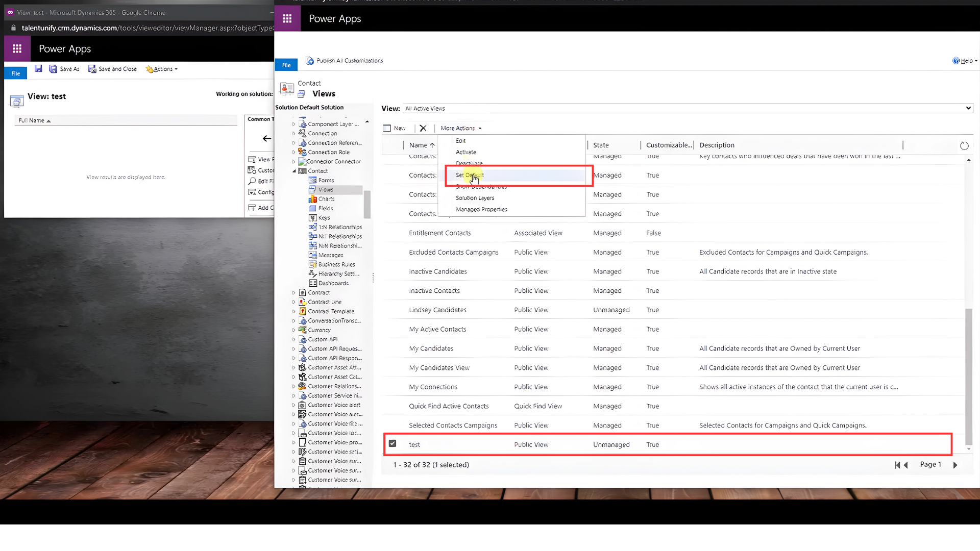Open the Actions dropdown in View test window
The image size is (980, 551).
[162, 69]
